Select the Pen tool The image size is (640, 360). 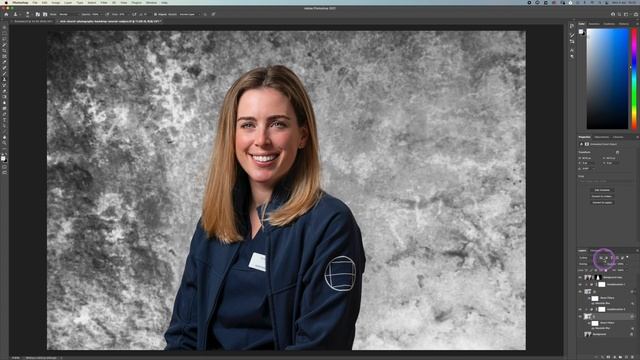pos(4,114)
